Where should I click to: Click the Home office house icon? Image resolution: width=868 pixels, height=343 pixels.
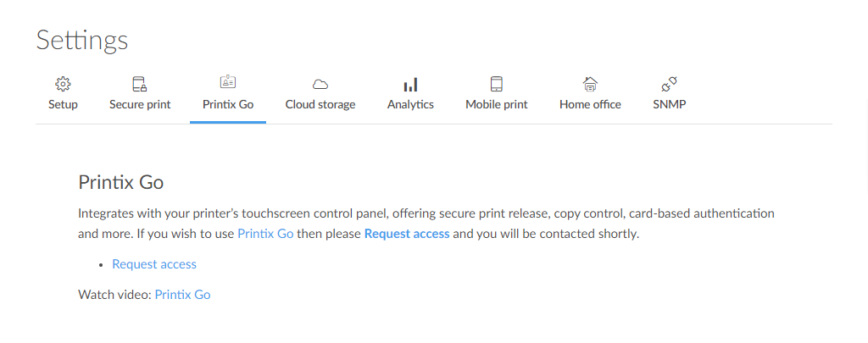(590, 84)
